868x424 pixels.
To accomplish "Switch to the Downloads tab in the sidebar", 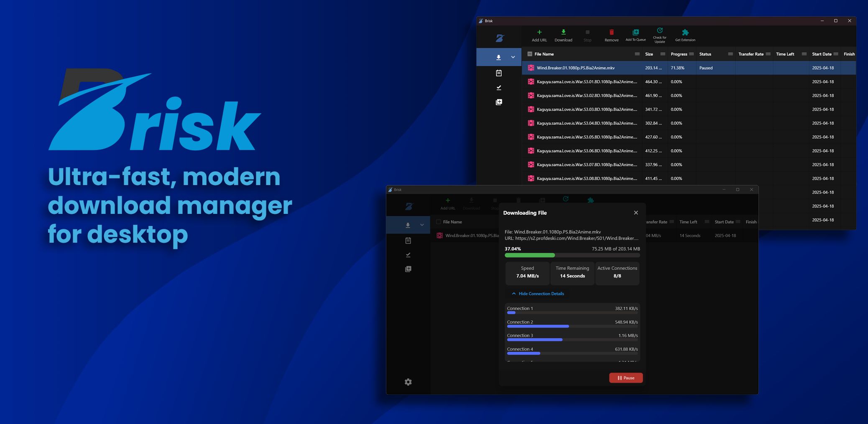I will coord(498,57).
